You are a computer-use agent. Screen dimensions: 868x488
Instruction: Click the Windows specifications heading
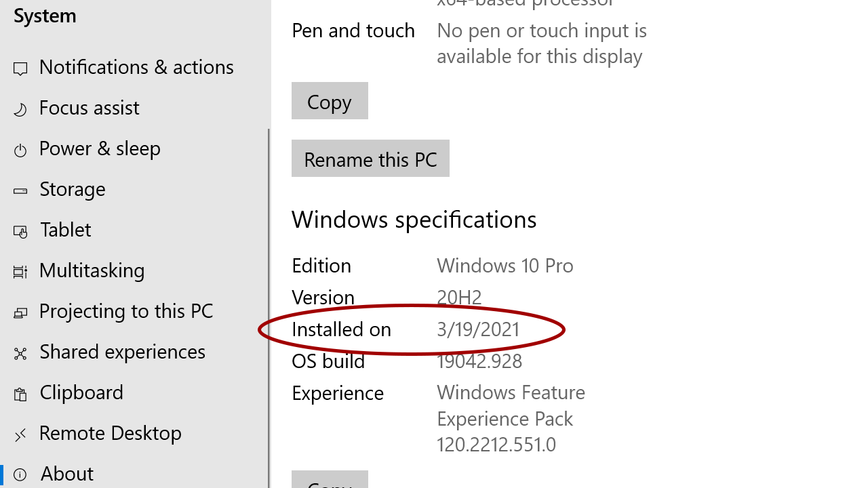pos(414,219)
